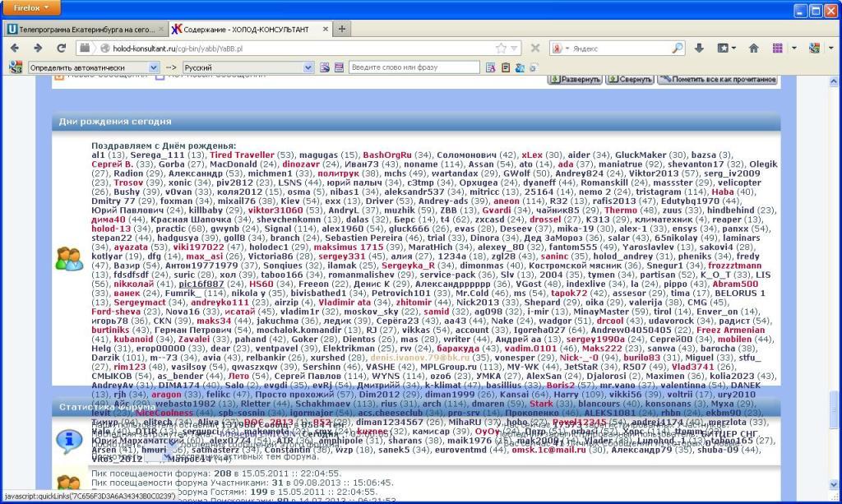Click the purple-striped translate selection icon
Viewport: 842px width, 504px height.
(339, 67)
